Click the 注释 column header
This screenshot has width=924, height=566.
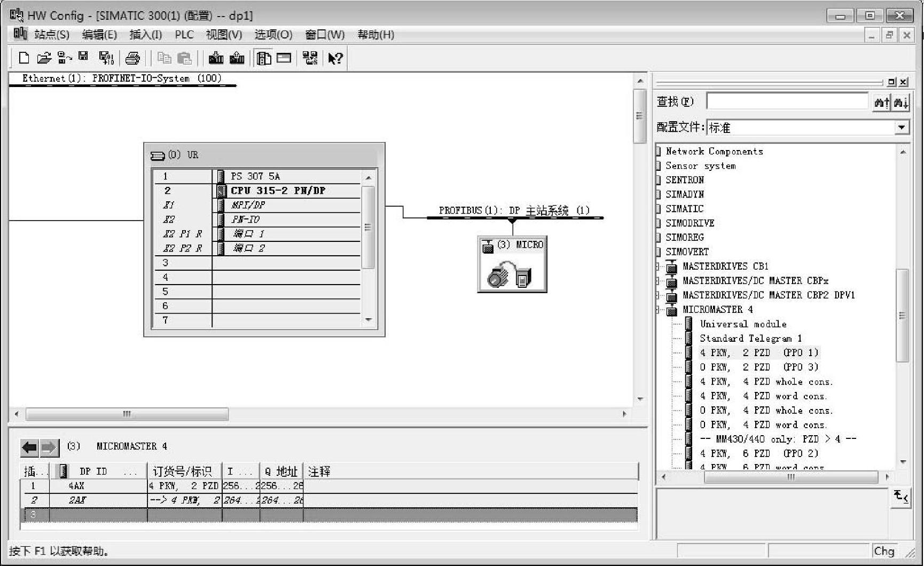(471, 471)
